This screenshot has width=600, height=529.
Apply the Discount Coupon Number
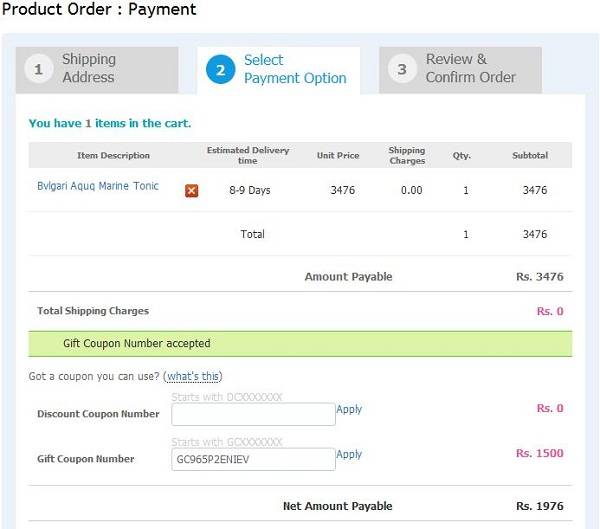[x=349, y=409]
